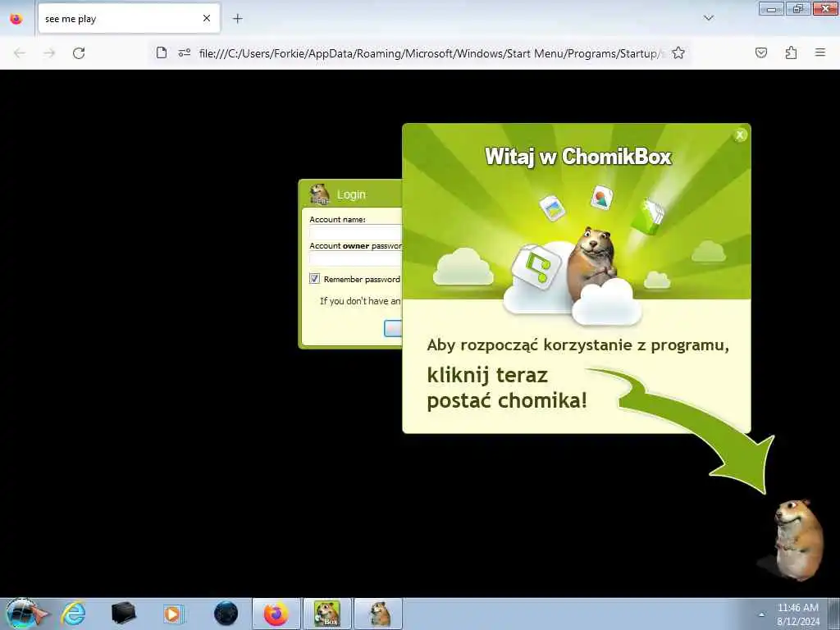Click the 'kliknij teraz postać chomika!' text
The width and height of the screenshot is (840, 630).
pos(507,387)
